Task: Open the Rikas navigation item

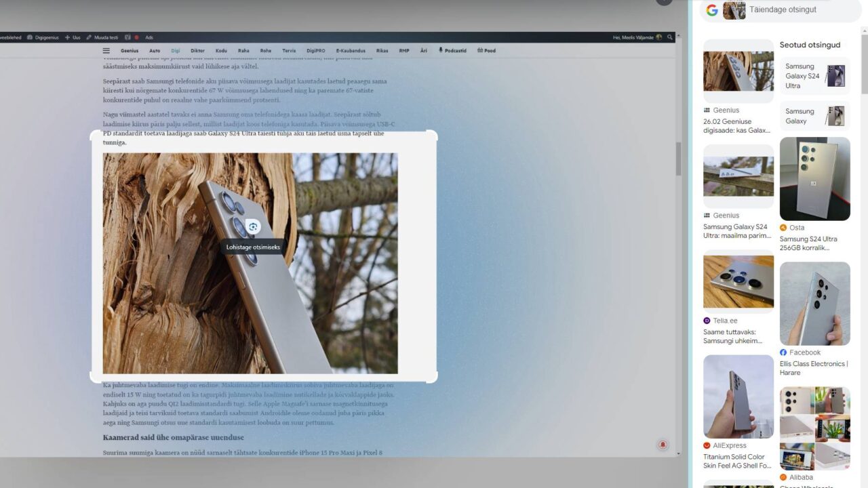Action: click(x=382, y=50)
